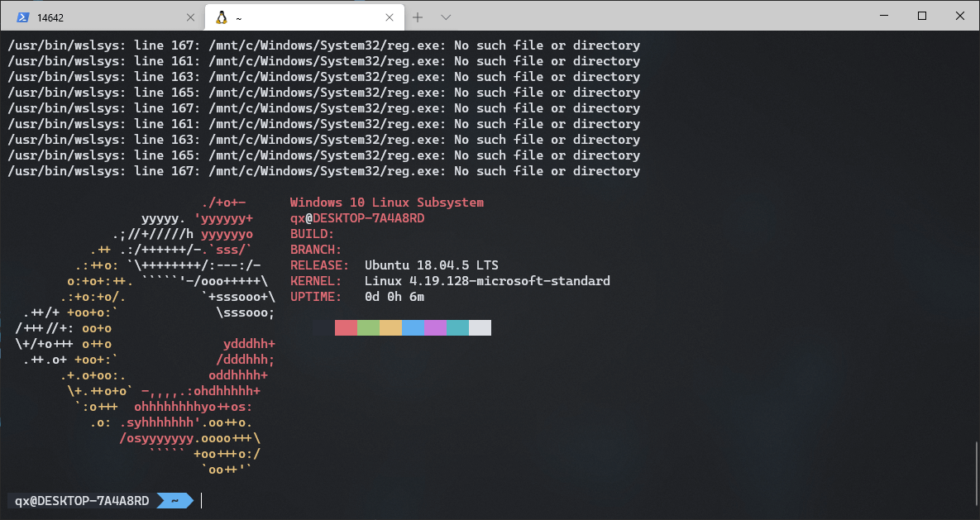Close the Ubuntu tab with its X
The height and width of the screenshot is (520, 980).
pos(389,17)
